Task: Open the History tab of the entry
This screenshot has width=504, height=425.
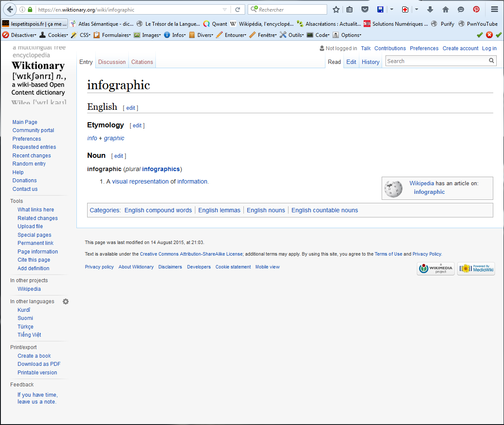Action: (370, 62)
